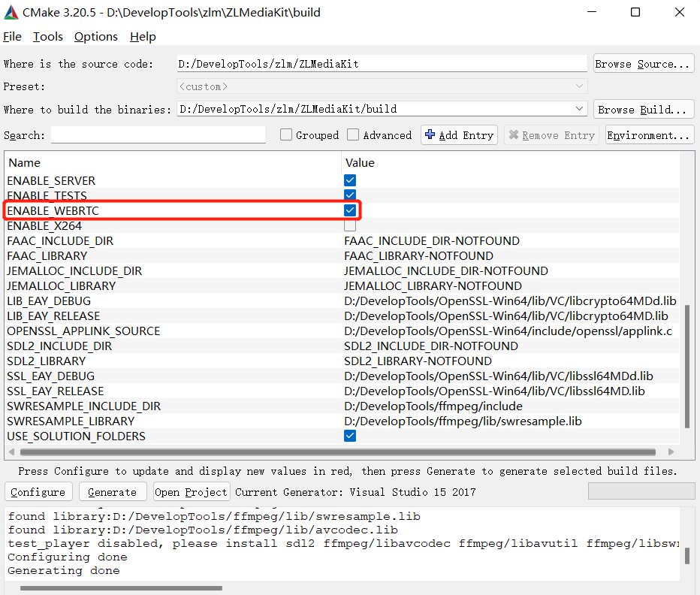Enable the Grouped checkbox
Viewport: 700px width, 595px height.
(x=286, y=134)
